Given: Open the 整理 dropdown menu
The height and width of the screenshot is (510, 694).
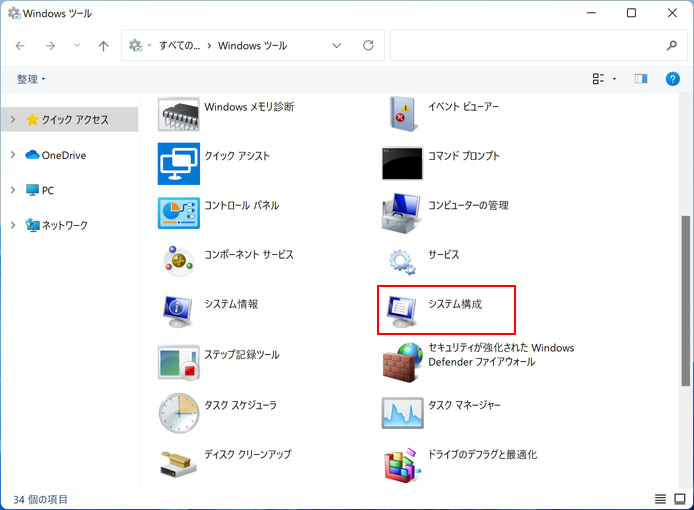Looking at the screenshot, I should 31,79.
